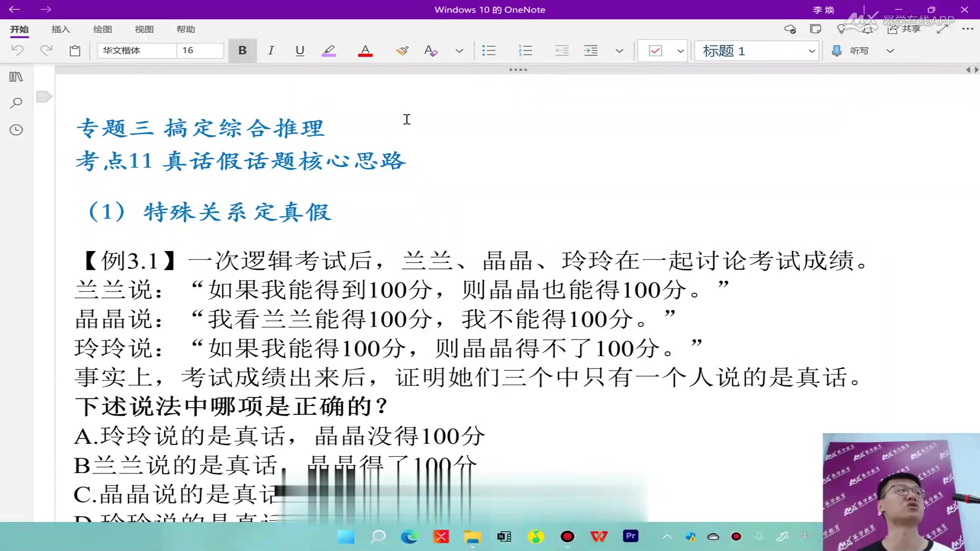Insert a bulleted list
The width and height of the screenshot is (980, 551).
(489, 50)
